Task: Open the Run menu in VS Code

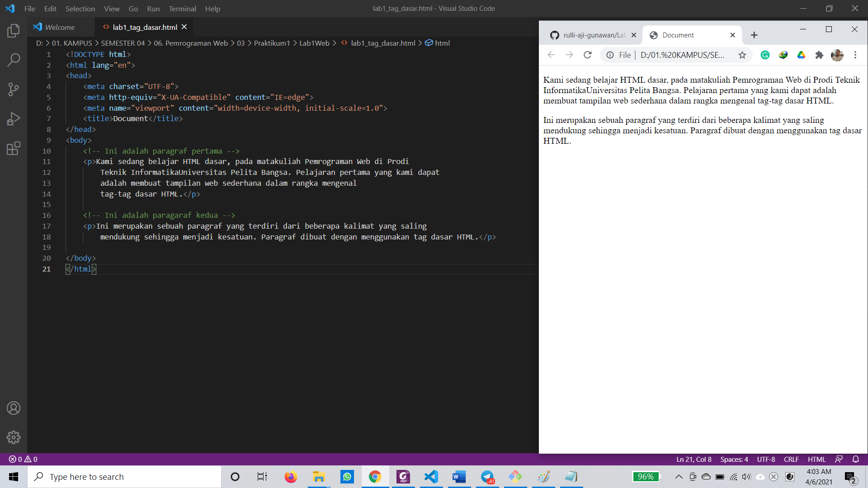Action: coord(153,9)
